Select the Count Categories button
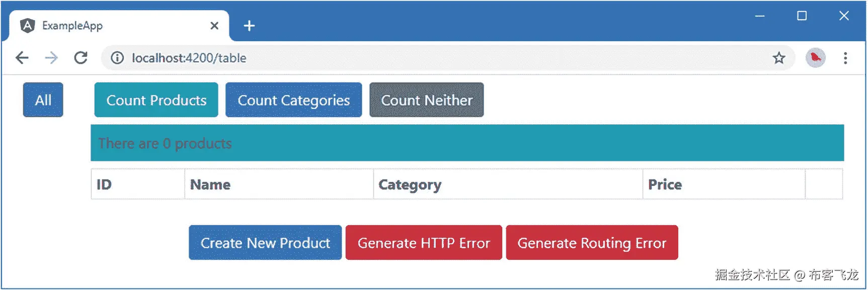 (x=293, y=100)
